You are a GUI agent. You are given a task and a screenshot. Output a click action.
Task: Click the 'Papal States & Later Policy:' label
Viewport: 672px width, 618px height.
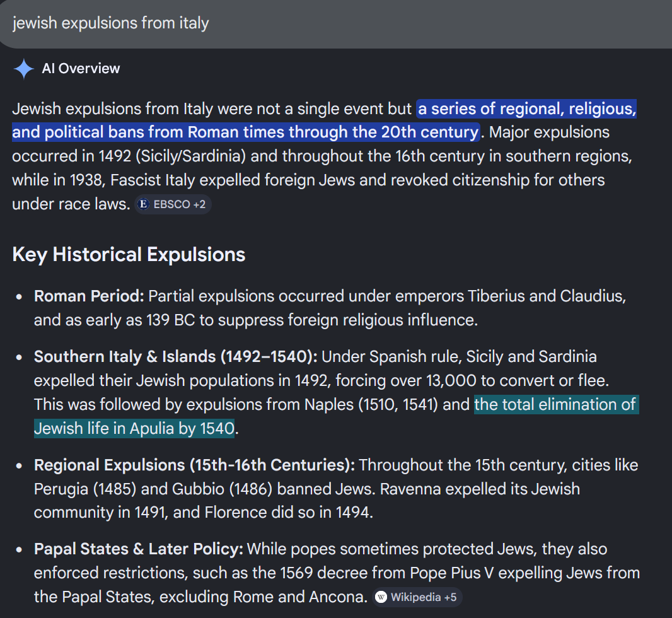coord(139,549)
